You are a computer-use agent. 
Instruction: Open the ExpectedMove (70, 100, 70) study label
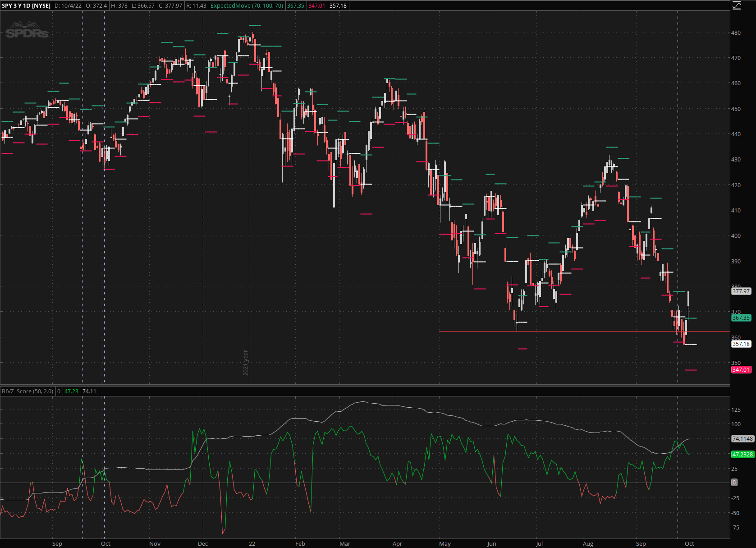[x=247, y=6]
